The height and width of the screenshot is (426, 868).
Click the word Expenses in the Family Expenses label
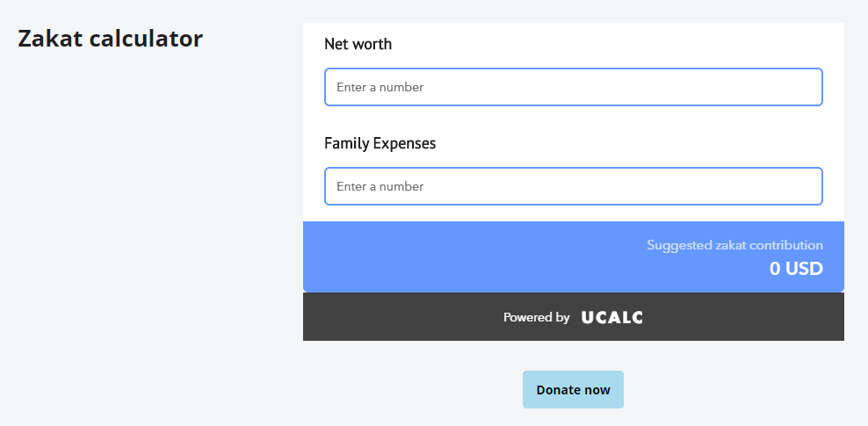point(404,144)
